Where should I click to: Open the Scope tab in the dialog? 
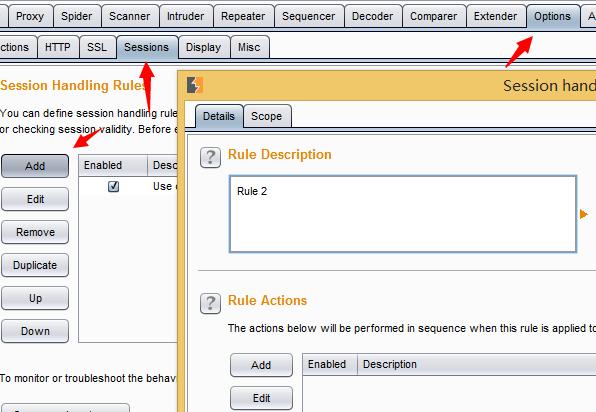[267, 116]
